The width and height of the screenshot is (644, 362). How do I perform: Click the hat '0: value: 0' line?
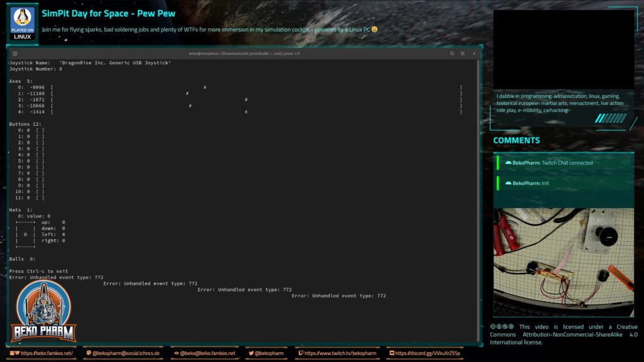click(34, 216)
